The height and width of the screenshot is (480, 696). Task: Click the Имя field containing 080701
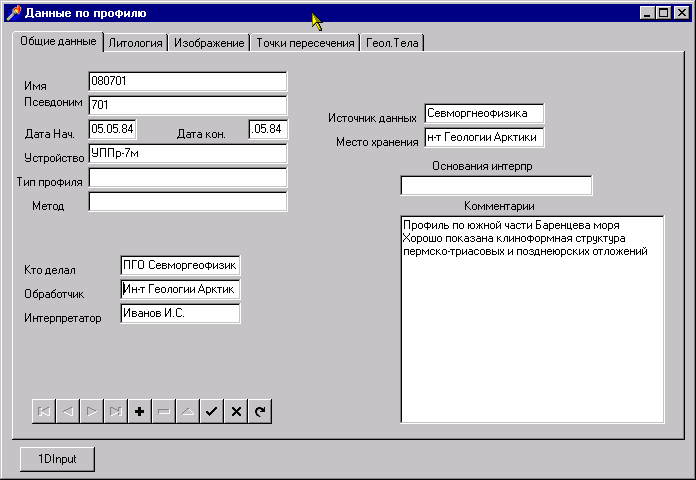pos(187,81)
